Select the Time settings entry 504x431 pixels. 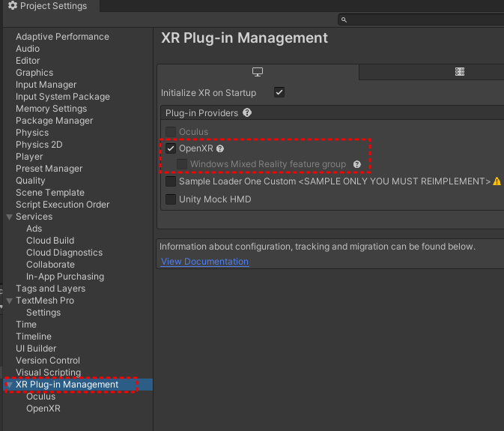click(x=26, y=325)
